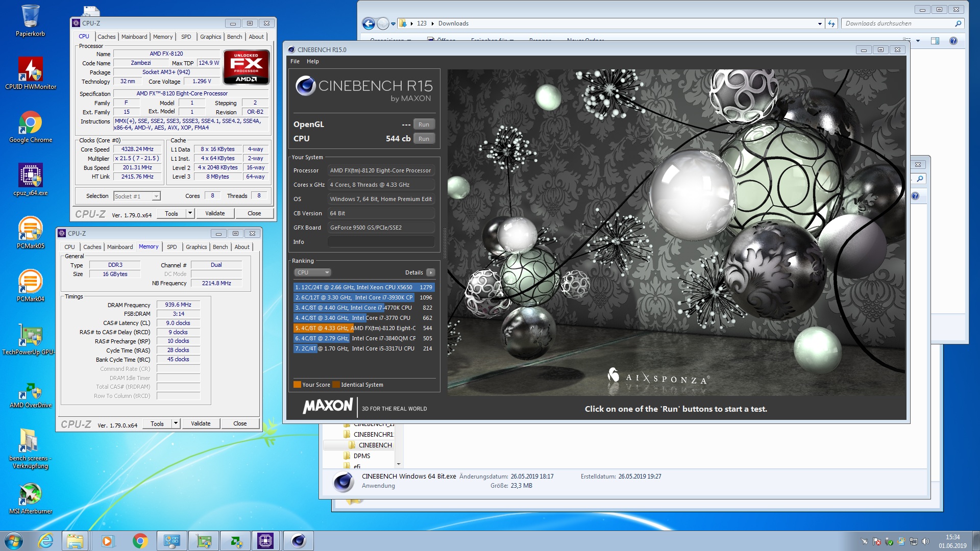The width and height of the screenshot is (980, 551).
Task: Select the CINEBENCHR1 folder in Explorer tree
Action: coord(374,435)
